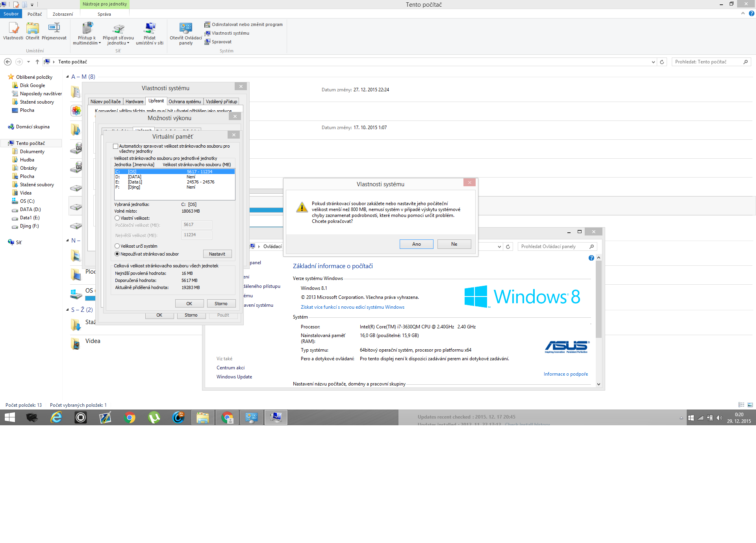Viewport: 756px width, 543px height.
Task: Select Vlastní velikost radio button
Action: pyautogui.click(x=117, y=218)
